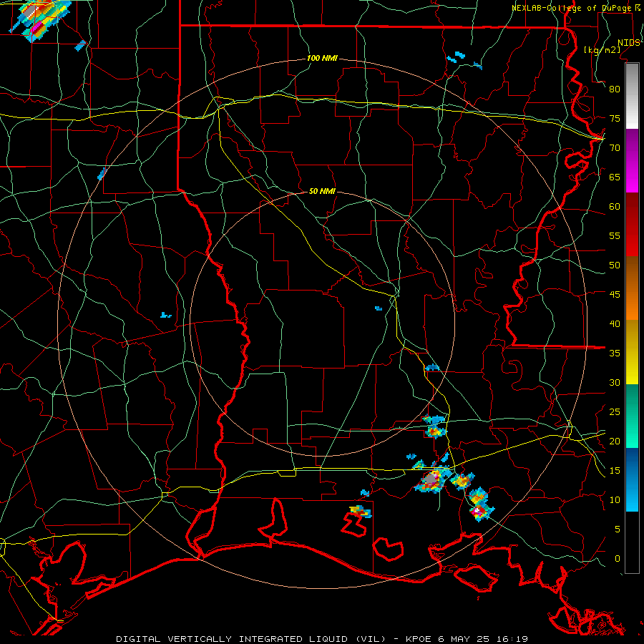Image resolution: width=644 pixels, height=644 pixels.
Task: Click the 0 value on the color scale
Action: pos(618,559)
